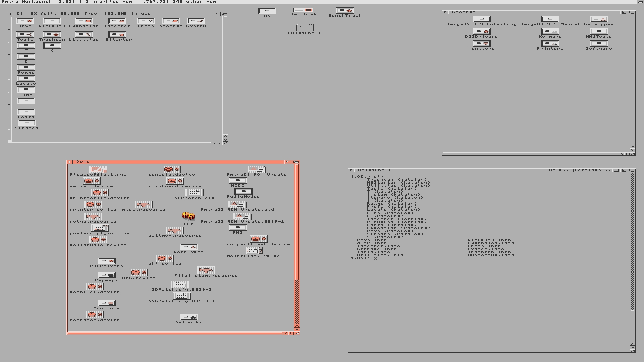Click the Devs window scroll-down arrow
The width and height of the screenshot is (644, 362).
point(297,330)
